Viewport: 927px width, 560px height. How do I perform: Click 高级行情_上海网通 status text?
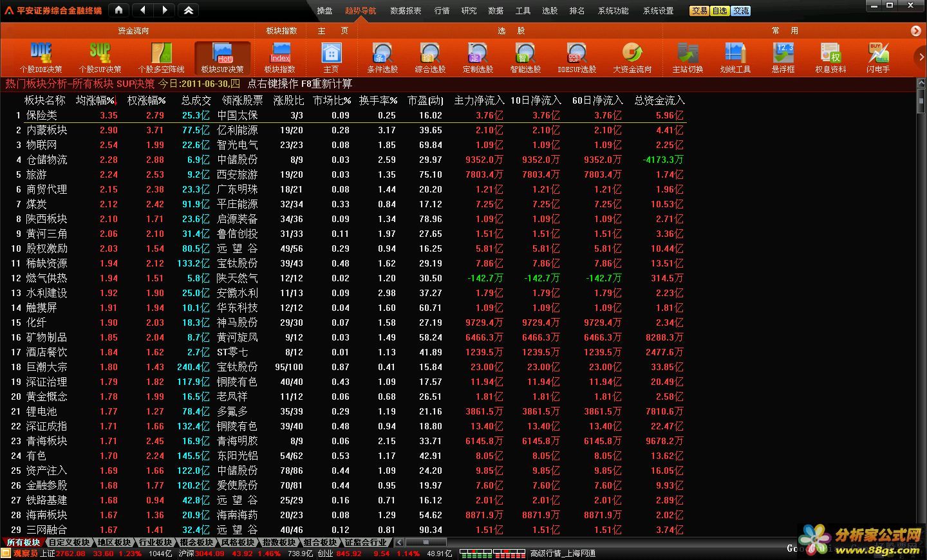coord(563,554)
